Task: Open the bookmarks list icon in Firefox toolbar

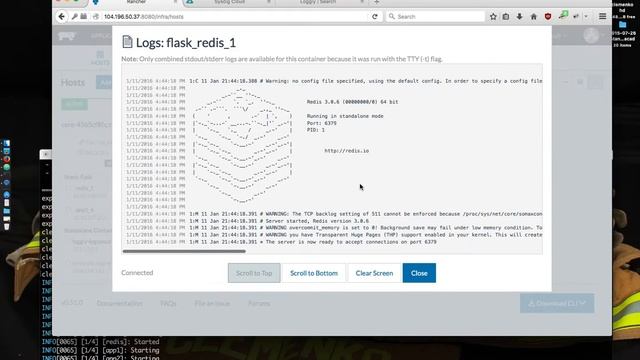Action: (x=506, y=16)
